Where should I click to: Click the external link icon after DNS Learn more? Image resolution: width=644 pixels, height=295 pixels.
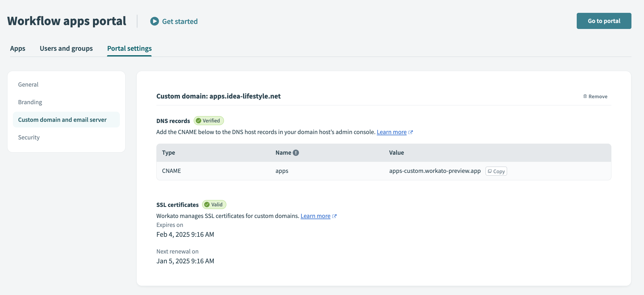pos(411,132)
